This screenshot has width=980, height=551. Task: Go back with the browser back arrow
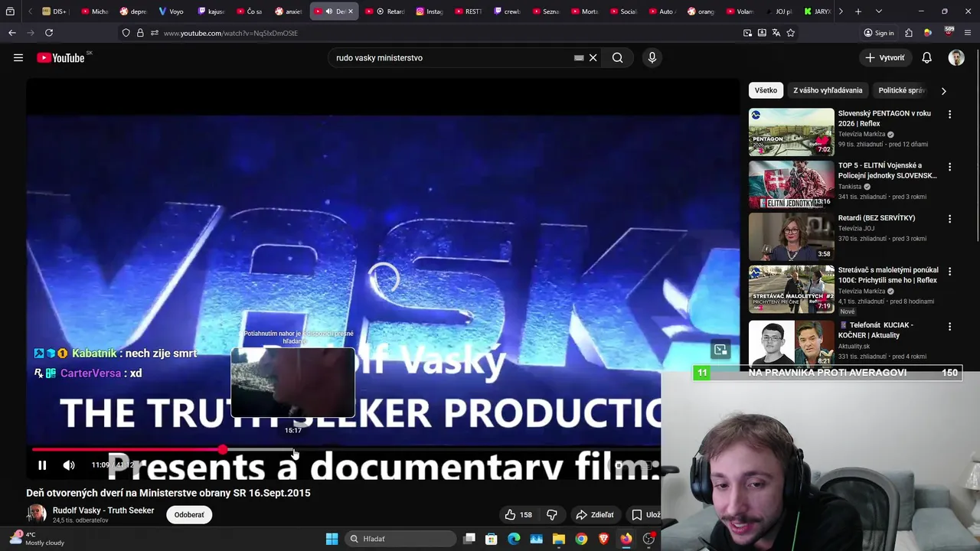12,33
